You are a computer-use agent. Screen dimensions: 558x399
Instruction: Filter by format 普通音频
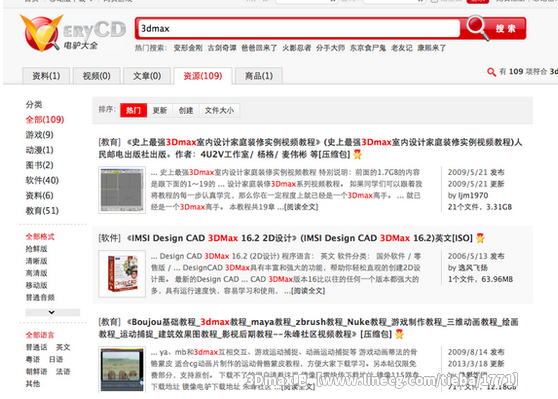[x=40, y=297]
